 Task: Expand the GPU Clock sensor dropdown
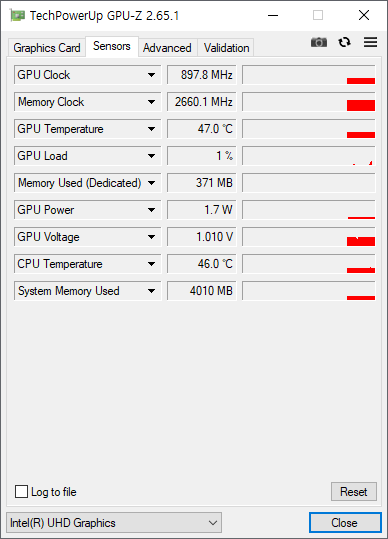coord(151,75)
